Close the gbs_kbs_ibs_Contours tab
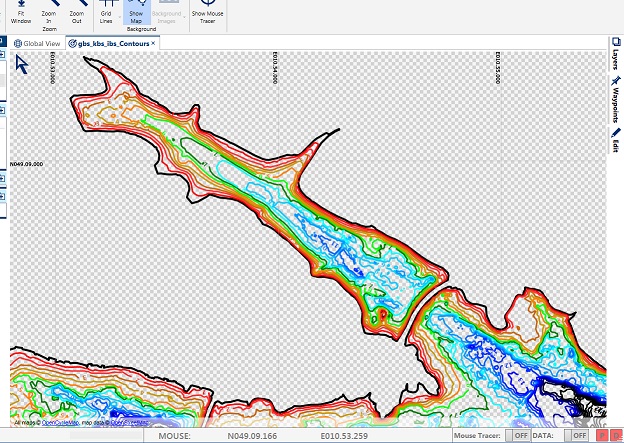Viewport: 624px width, 443px height. [153, 44]
